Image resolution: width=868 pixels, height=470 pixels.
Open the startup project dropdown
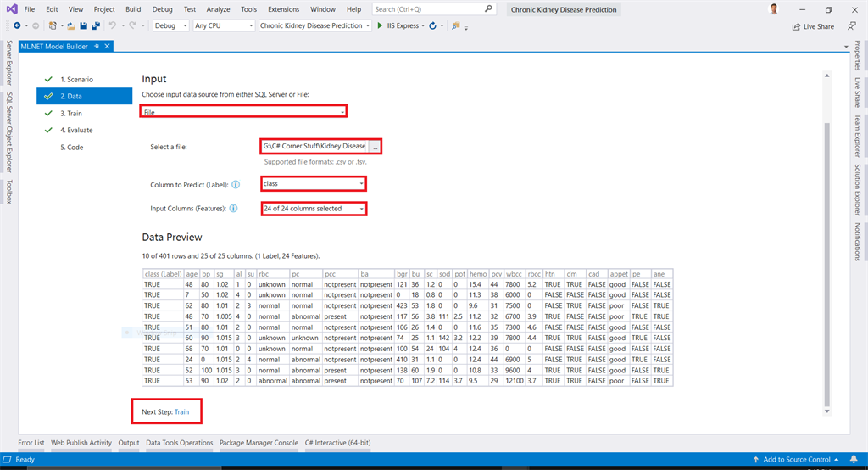(x=314, y=25)
